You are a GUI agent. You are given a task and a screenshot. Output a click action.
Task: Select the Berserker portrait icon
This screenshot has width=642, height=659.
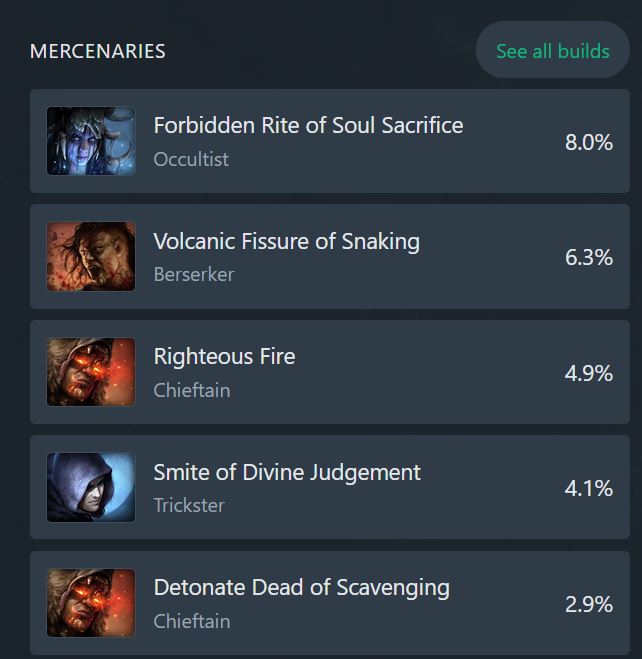click(x=91, y=256)
